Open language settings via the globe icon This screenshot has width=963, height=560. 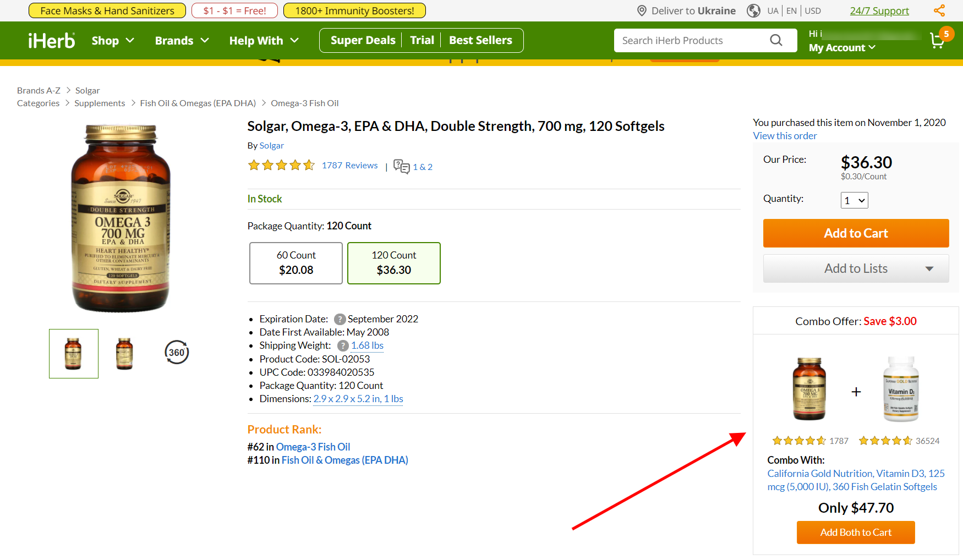753,10
